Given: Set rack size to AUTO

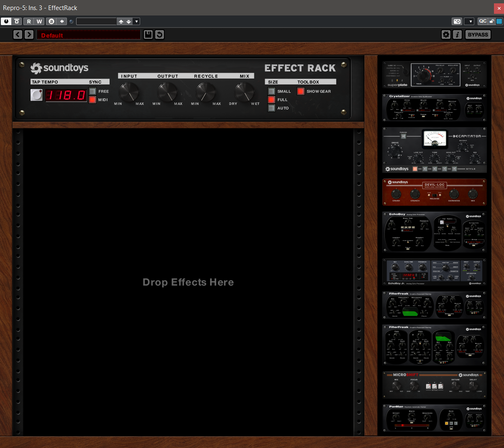Looking at the screenshot, I should (271, 108).
